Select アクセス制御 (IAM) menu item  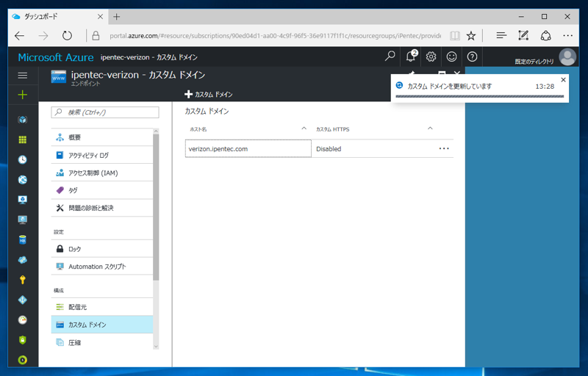[x=102, y=173]
